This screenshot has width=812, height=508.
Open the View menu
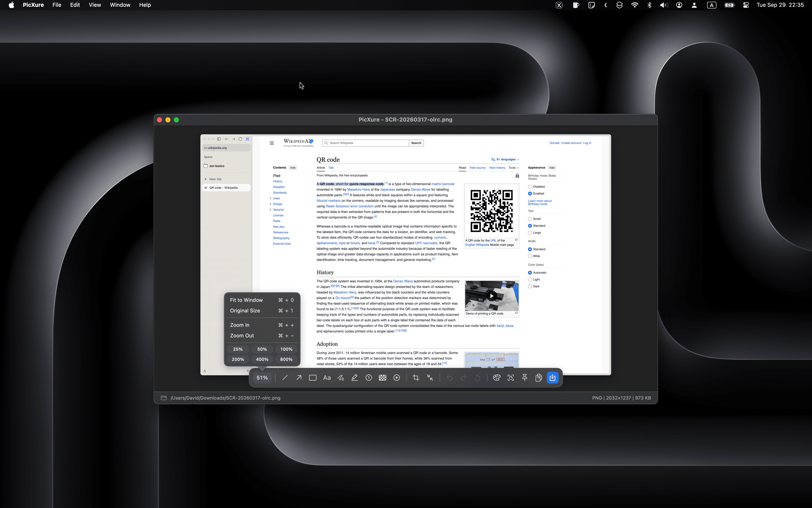[x=95, y=5]
